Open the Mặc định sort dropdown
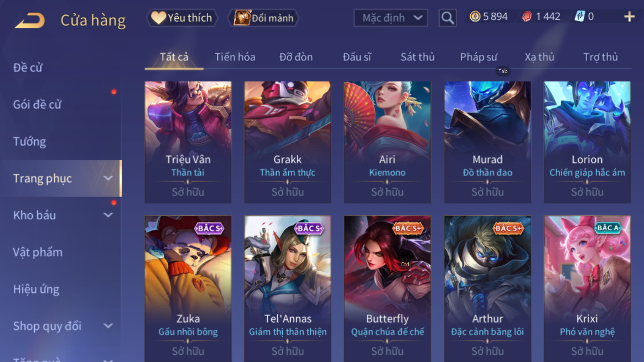Viewport: 644px width, 362px height. (391, 18)
